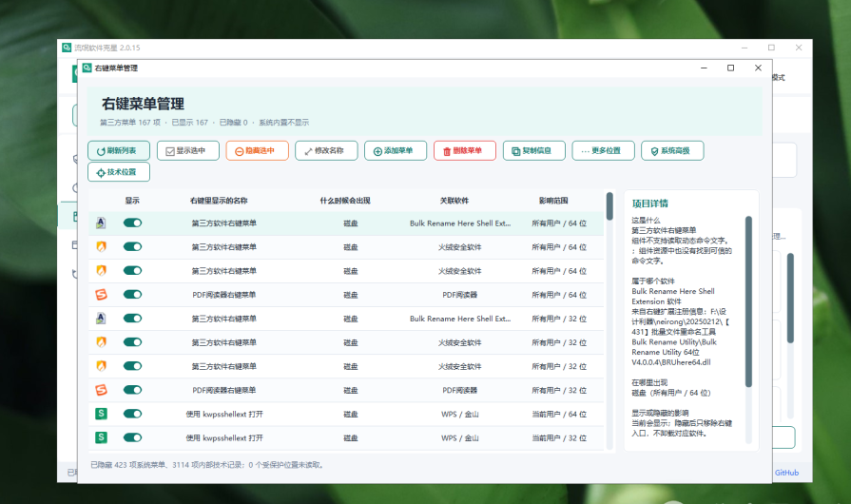
Task: Click the 技术位置 crosshair button
Action: pyautogui.click(x=119, y=172)
